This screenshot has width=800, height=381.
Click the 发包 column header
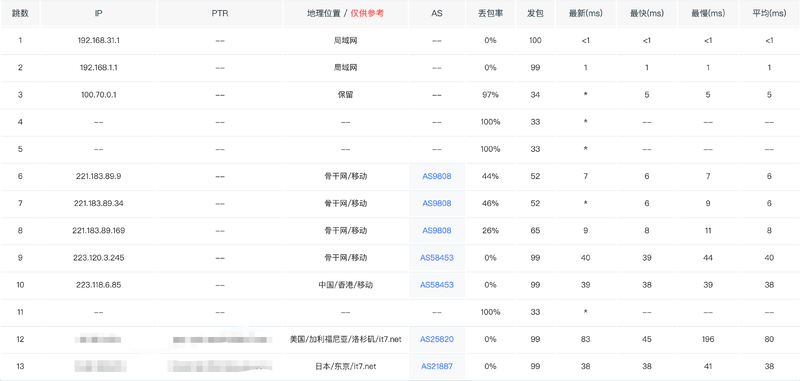535,14
